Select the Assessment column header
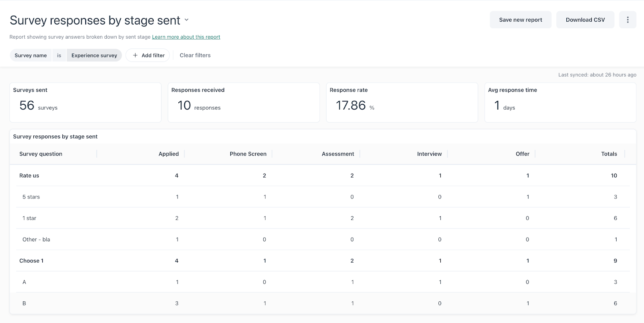 tap(338, 154)
